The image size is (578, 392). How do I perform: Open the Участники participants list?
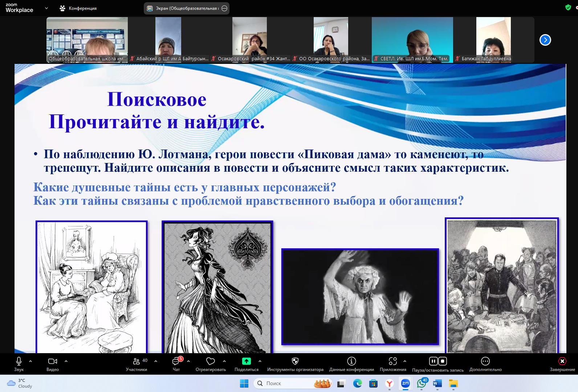pyautogui.click(x=137, y=362)
